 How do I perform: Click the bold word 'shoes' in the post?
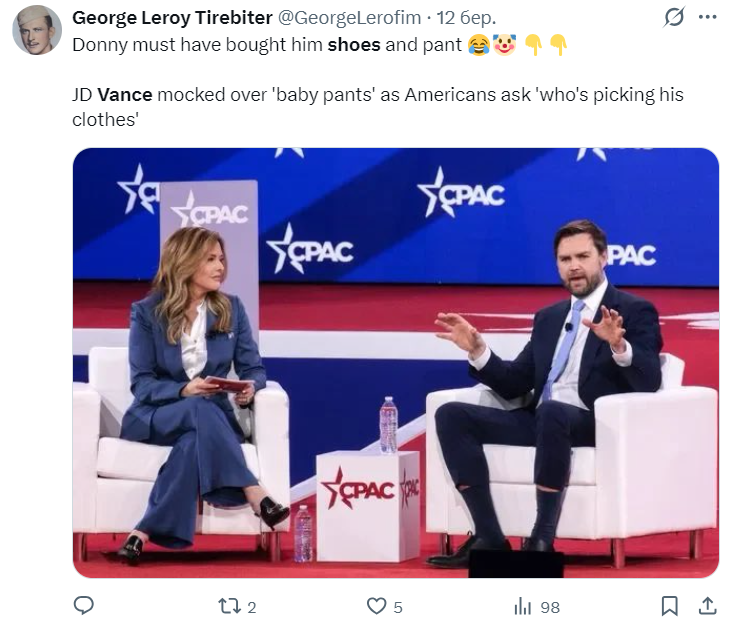353,45
